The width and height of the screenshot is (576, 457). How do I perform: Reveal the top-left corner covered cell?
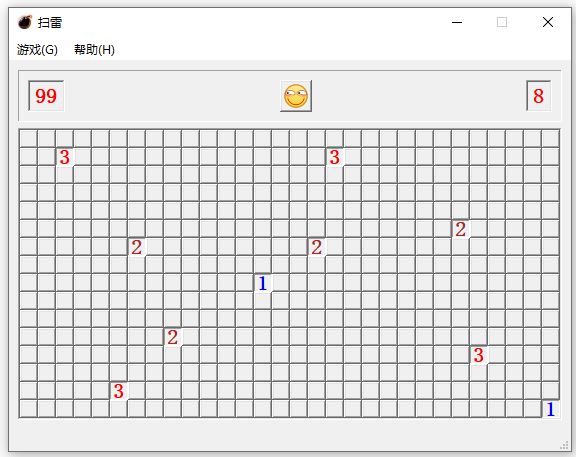coord(28,139)
